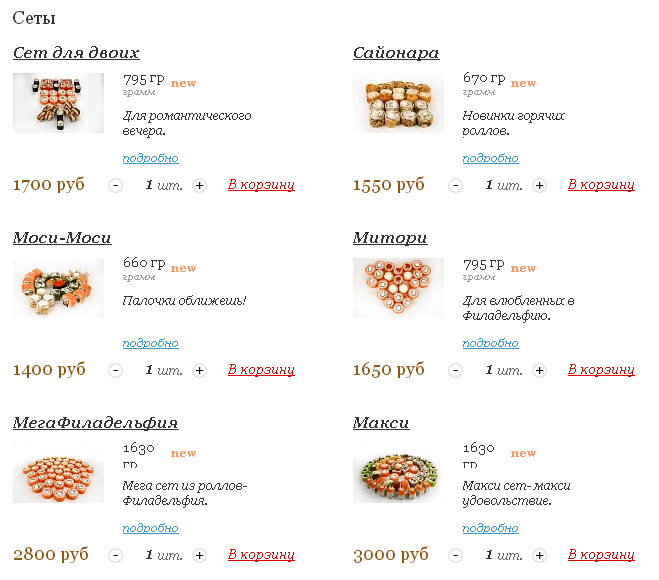Open подробно details for Сайонара
Viewport: 659px width, 580px height.
[x=490, y=158]
